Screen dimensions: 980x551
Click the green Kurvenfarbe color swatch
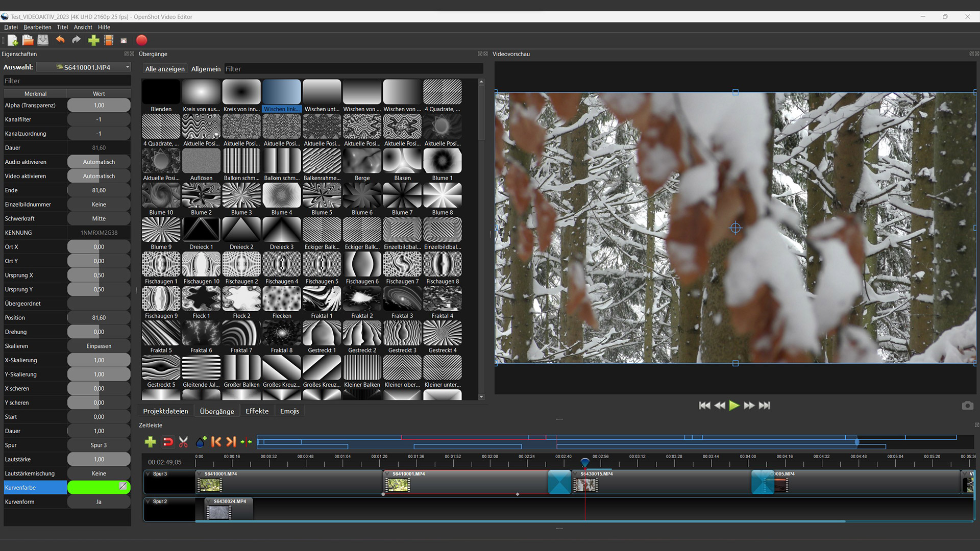[x=94, y=488]
